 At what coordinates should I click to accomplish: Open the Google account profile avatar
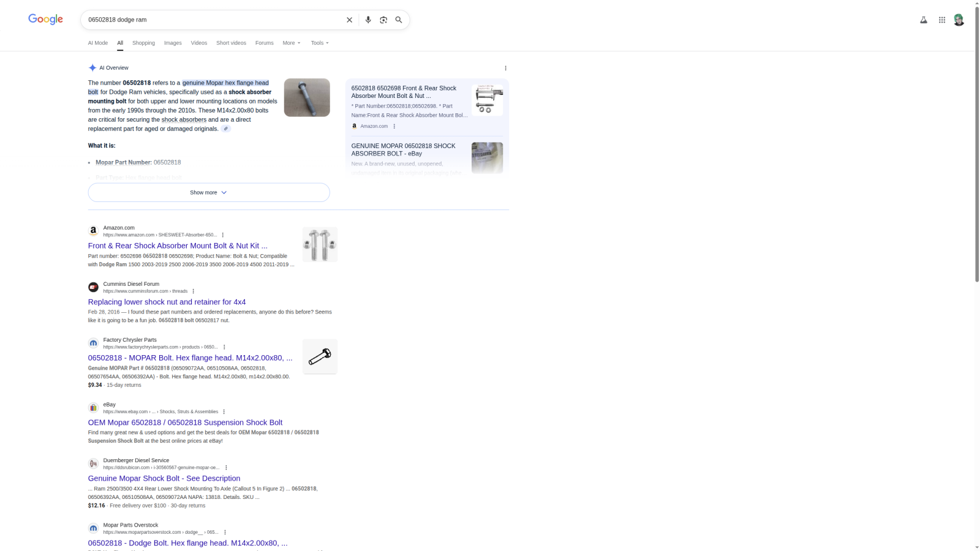959,20
